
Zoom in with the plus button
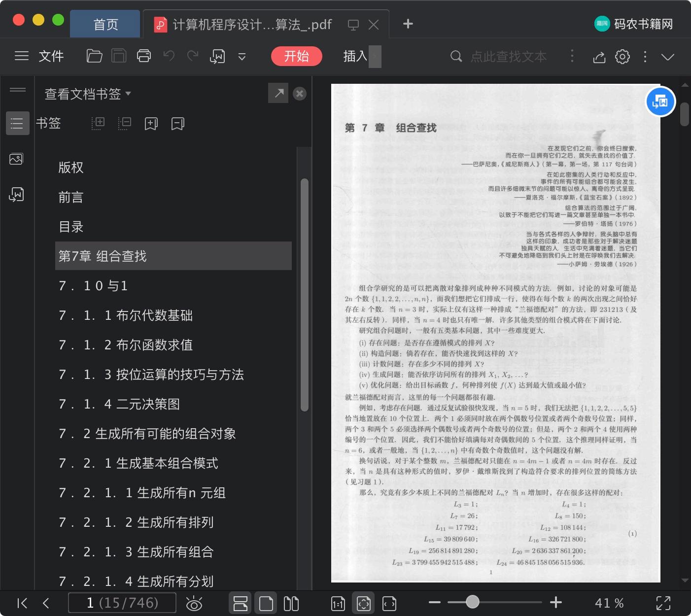coord(556,602)
